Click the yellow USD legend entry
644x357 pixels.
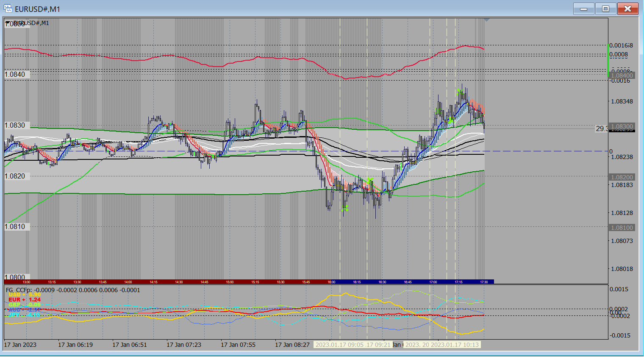coord(25,295)
